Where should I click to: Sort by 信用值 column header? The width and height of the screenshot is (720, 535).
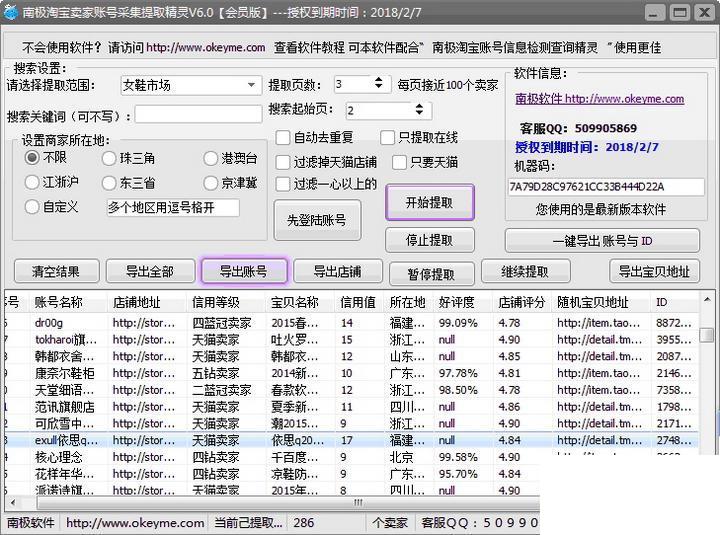[358, 302]
